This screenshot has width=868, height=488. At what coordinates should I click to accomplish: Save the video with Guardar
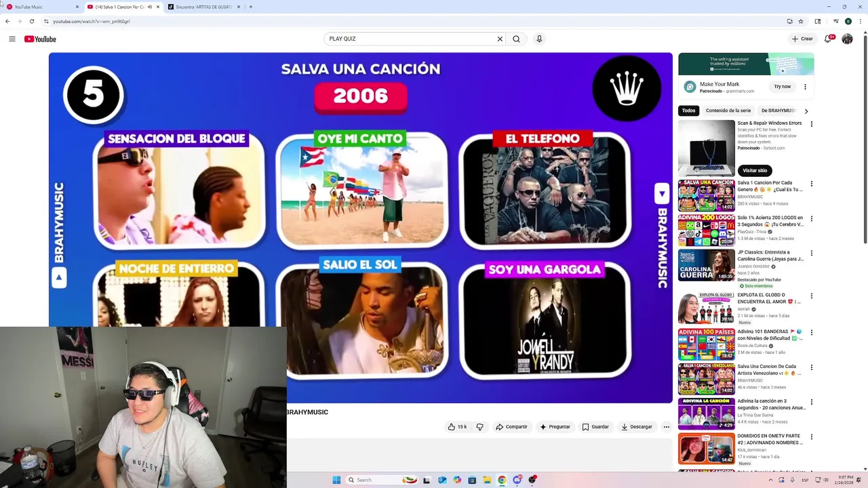tap(595, 427)
